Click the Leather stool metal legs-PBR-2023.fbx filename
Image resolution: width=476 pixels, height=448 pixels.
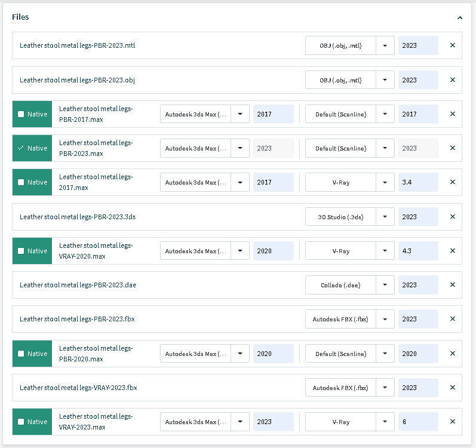(x=77, y=320)
